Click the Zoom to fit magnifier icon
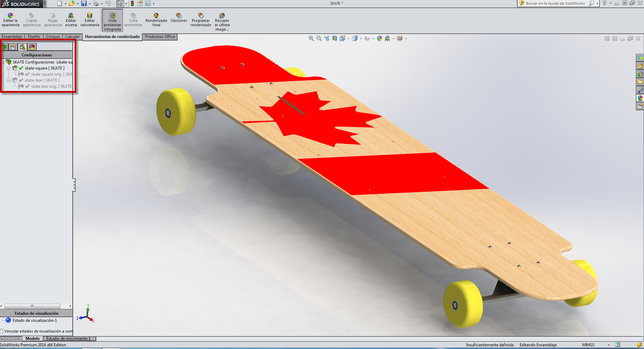This screenshot has width=644, height=349. pos(311,39)
